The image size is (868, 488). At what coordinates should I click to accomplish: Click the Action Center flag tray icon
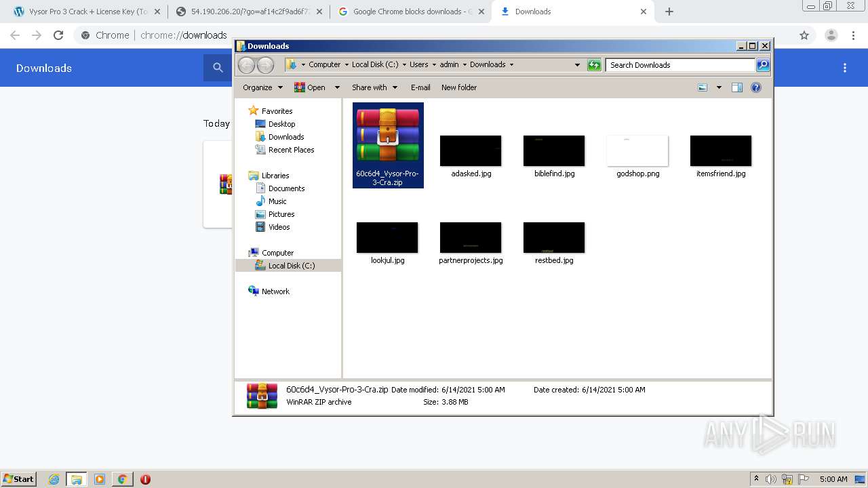point(803,479)
